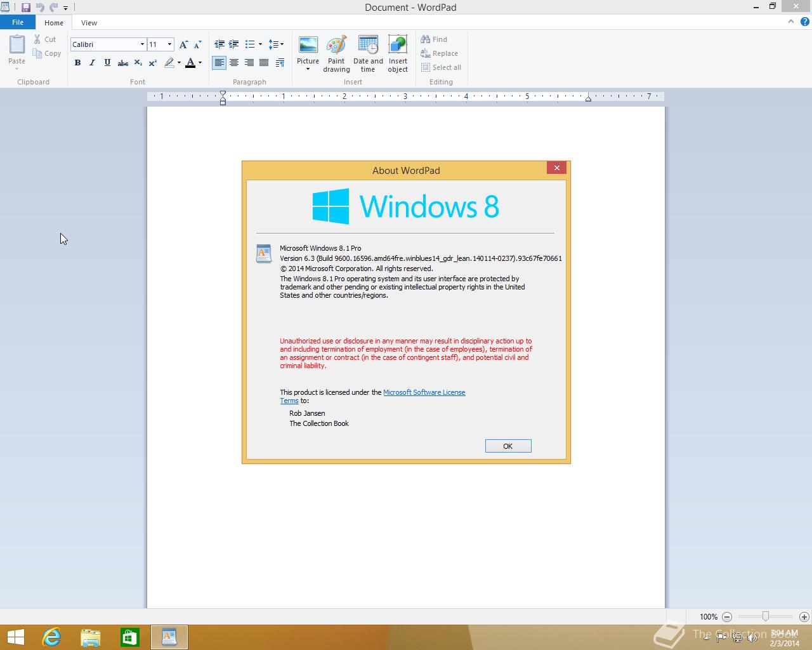Click Replace in Editing group
Screen dimensions: 812x650
(439, 53)
